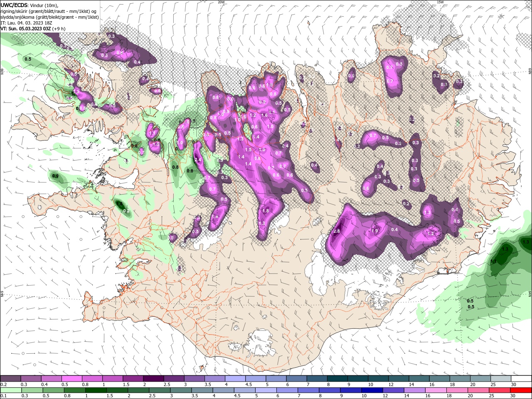This screenshot has width=532, height=399.
Task: Pick the darkest green rain swatch labeled 1
Action: (96, 390)
